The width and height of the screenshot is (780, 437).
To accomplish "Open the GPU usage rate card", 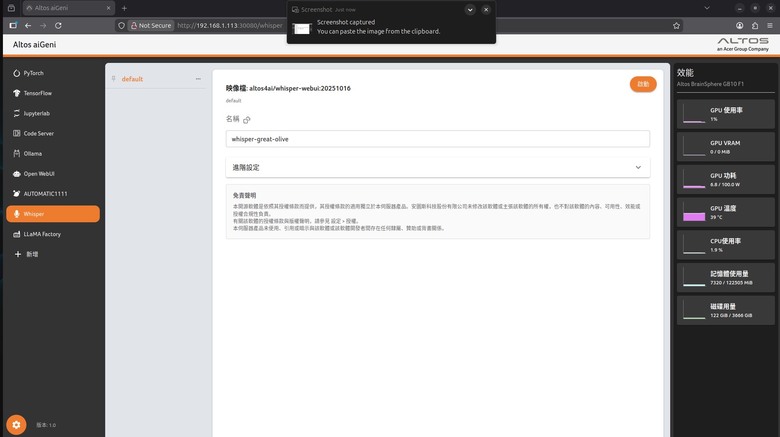I will (725, 114).
